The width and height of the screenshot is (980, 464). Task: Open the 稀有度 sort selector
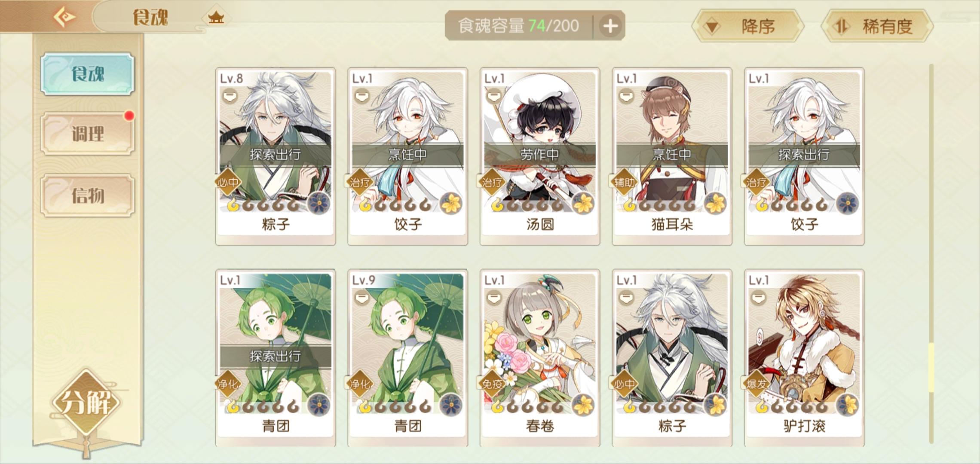tap(877, 27)
